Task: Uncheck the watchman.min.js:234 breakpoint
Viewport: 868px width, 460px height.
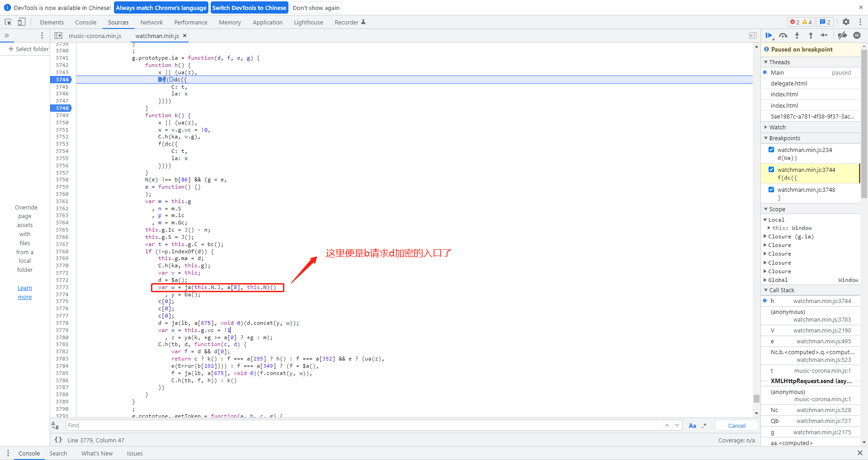Action: coord(771,150)
